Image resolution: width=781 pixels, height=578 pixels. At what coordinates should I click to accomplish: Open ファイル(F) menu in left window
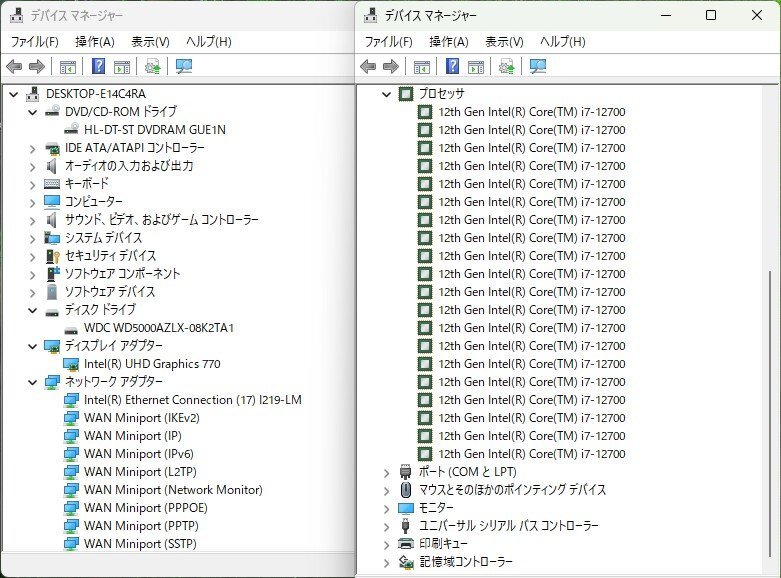pos(34,42)
